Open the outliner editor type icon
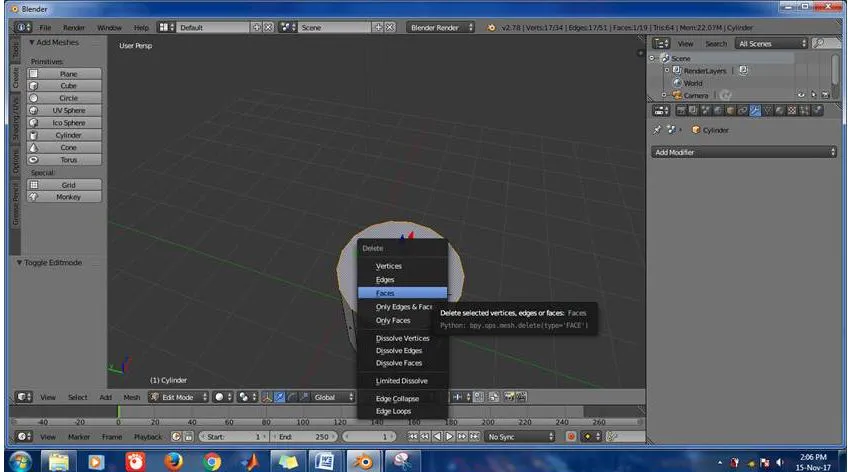Image resolution: width=848 pixels, height=472 pixels. pyautogui.click(x=661, y=43)
